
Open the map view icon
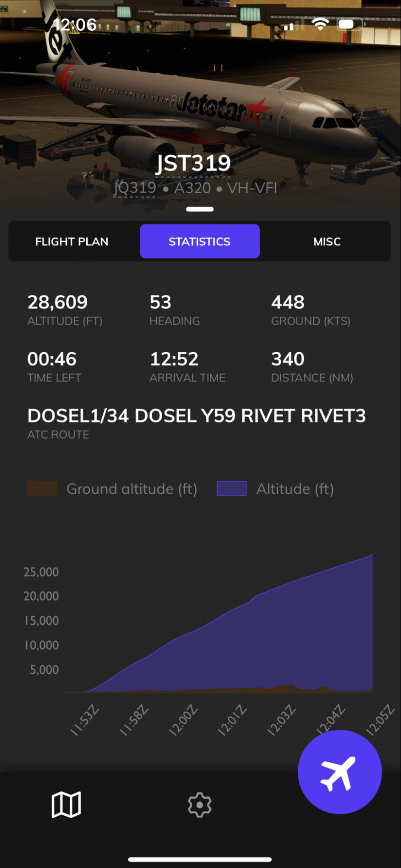66,804
